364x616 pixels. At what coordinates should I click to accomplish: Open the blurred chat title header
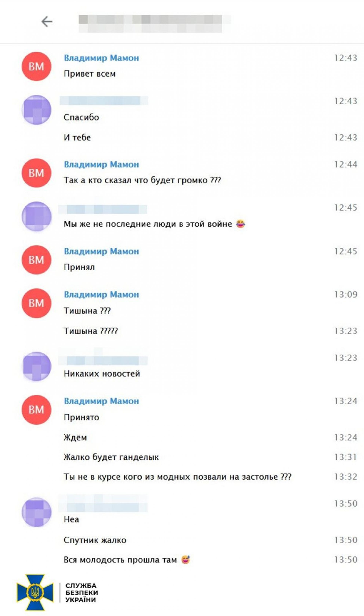click(x=155, y=24)
